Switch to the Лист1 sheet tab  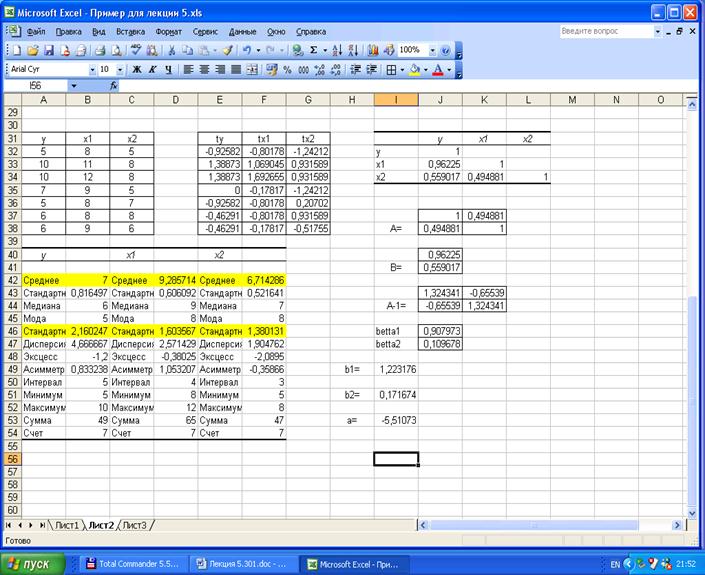pyautogui.click(x=67, y=525)
